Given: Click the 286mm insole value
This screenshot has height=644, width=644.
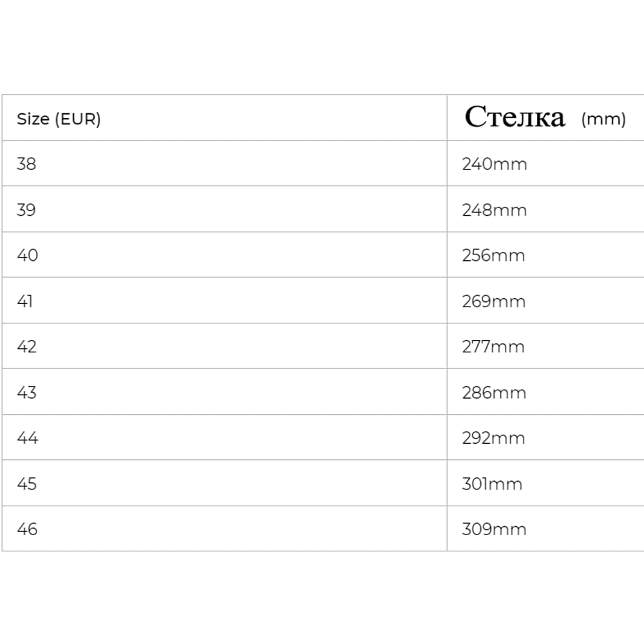Looking at the screenshot, I should [494, 393].
